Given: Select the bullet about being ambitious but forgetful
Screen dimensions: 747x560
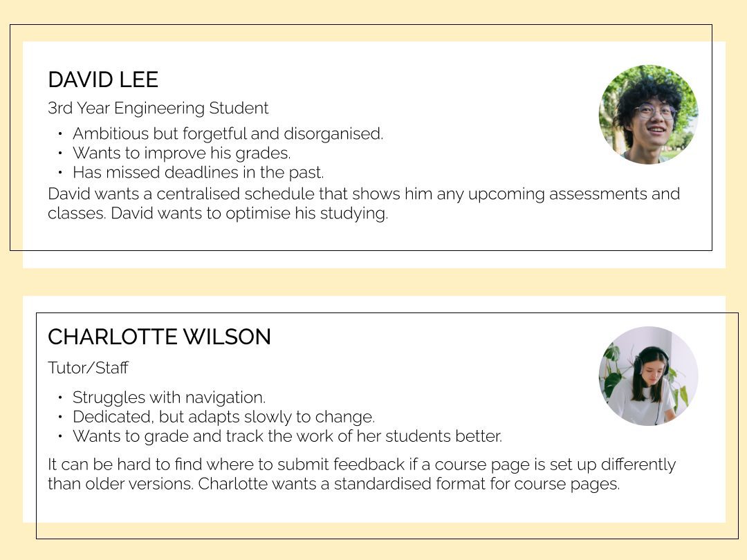Looking at the screenshot, I should coord(228,133).
